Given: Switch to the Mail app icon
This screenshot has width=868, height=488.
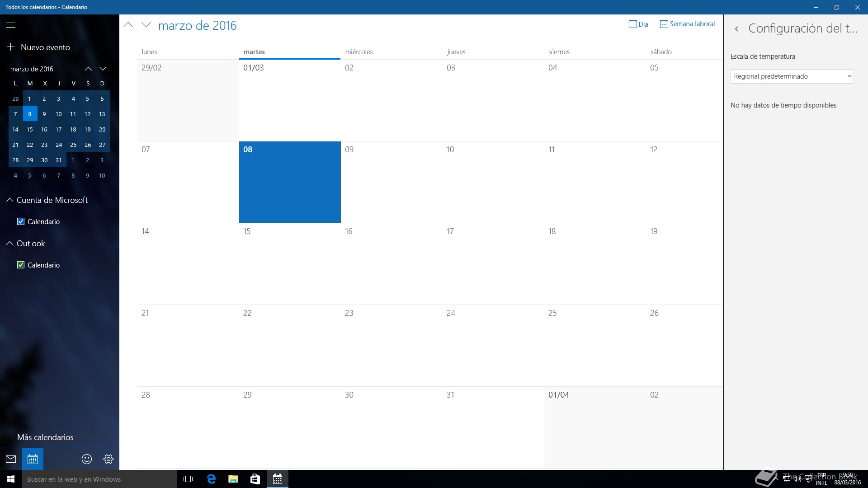Looking at the screenshot, I should 11,459.
